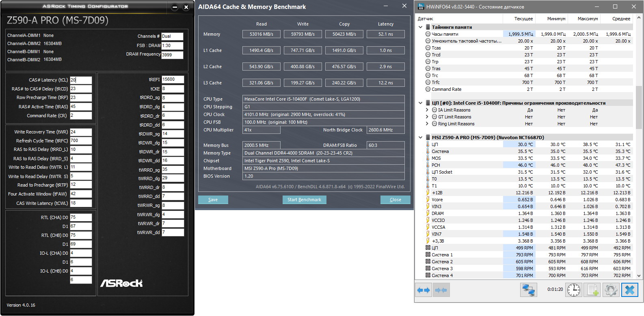Click the Memory Type value Dual Channel DDR4-4000
The height and width of the screenshot is (316, 644).
point(324,153)
